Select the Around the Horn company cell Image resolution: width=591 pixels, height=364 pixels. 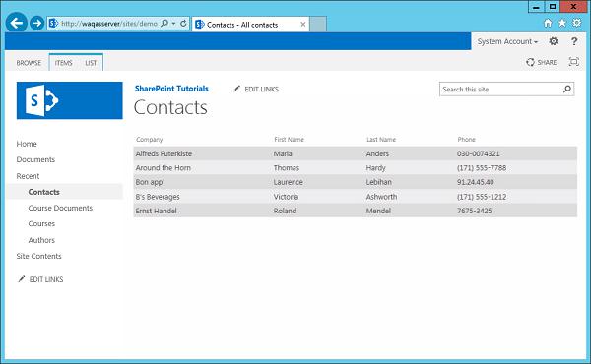(x=164, y=168)
